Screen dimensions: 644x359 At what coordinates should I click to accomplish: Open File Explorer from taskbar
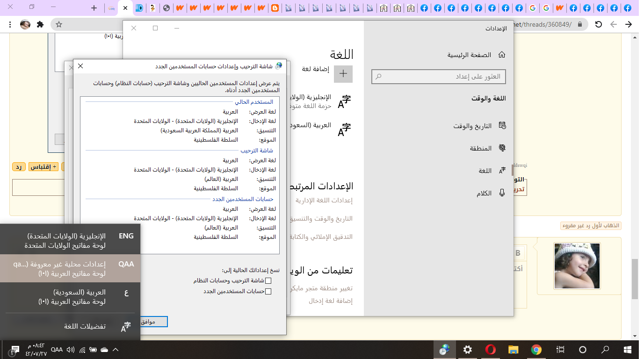pos(513,350)
